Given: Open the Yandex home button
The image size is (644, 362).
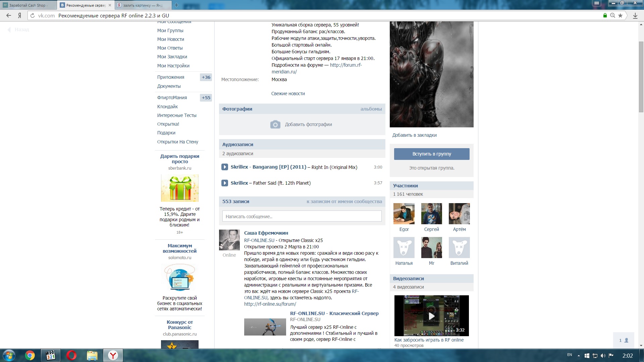Looking at the screenshot, I should 20,15.
